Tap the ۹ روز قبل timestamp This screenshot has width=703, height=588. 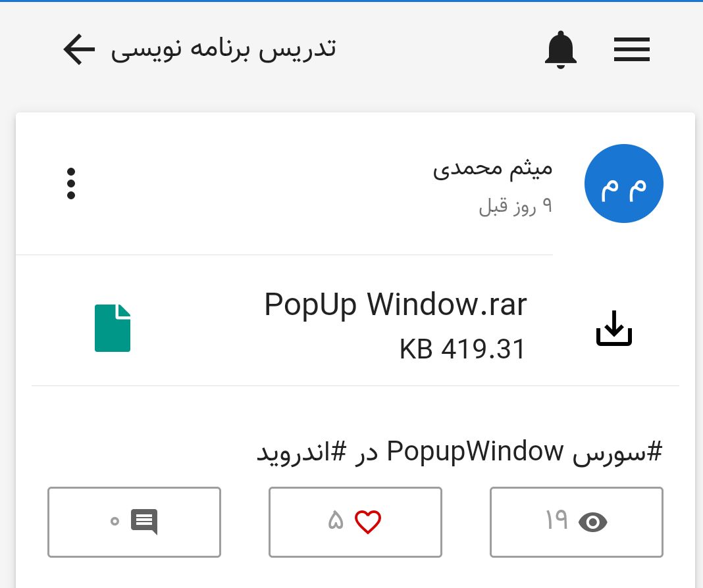[515, 206]
